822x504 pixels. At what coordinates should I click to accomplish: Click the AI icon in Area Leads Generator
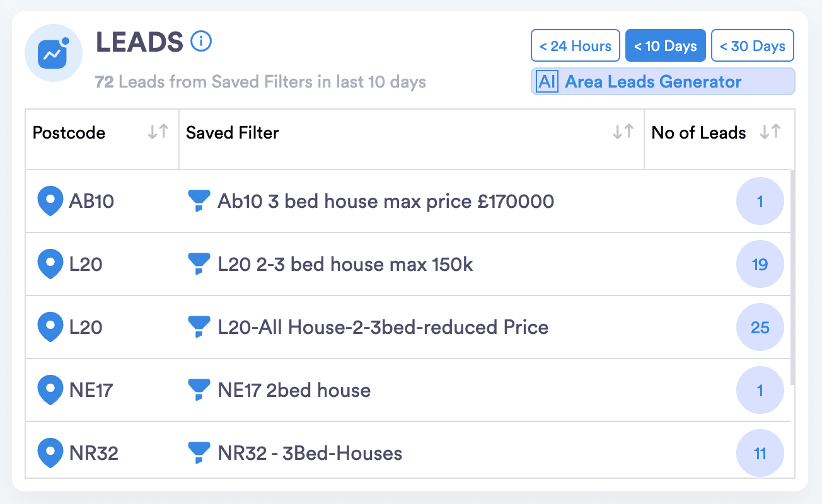pos(547,82)
